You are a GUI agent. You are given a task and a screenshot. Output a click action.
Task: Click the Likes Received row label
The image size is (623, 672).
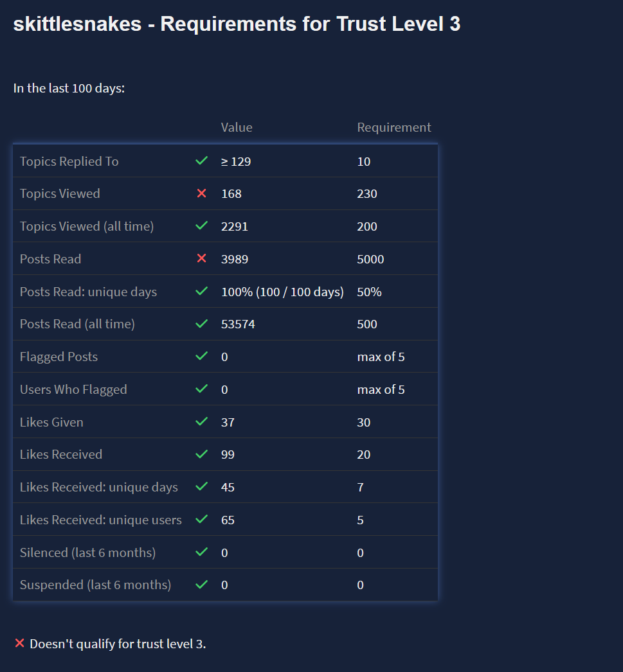click(61, 454)
